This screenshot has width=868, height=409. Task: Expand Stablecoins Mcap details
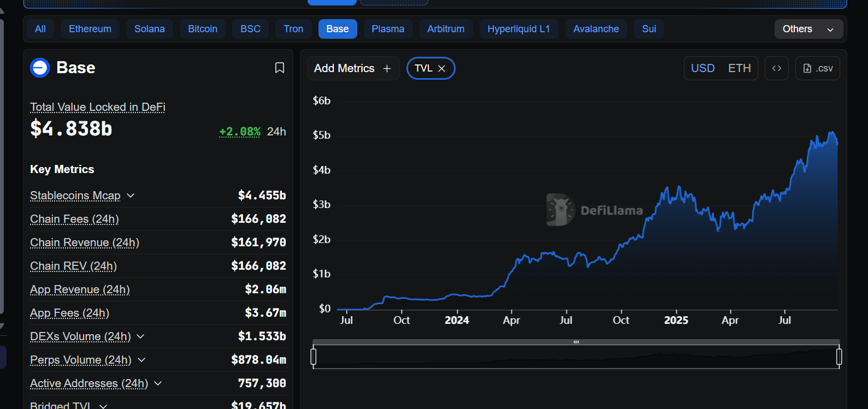tap(131, 195)
